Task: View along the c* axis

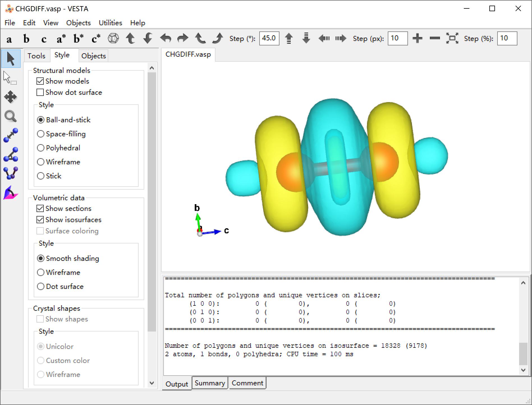Action: pos(96,38)
